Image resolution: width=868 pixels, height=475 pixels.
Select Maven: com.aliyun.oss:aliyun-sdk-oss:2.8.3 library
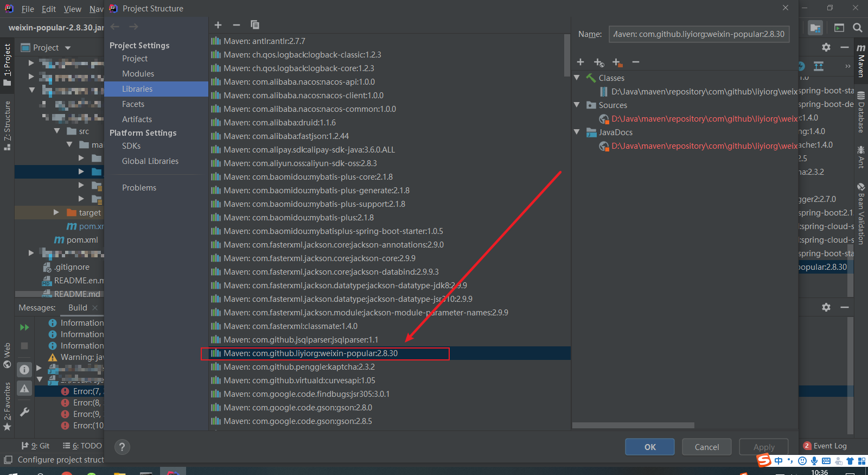coord(390,163)
